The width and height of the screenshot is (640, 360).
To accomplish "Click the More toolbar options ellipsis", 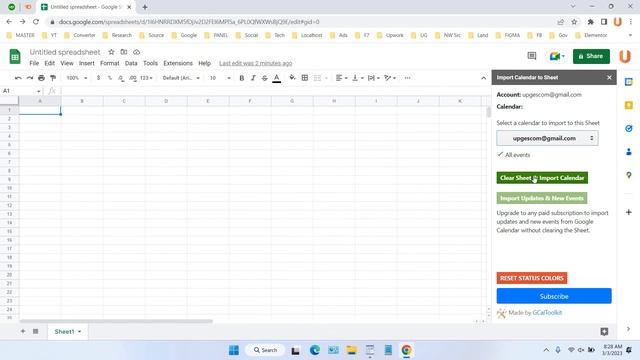I will click(407, 78).
